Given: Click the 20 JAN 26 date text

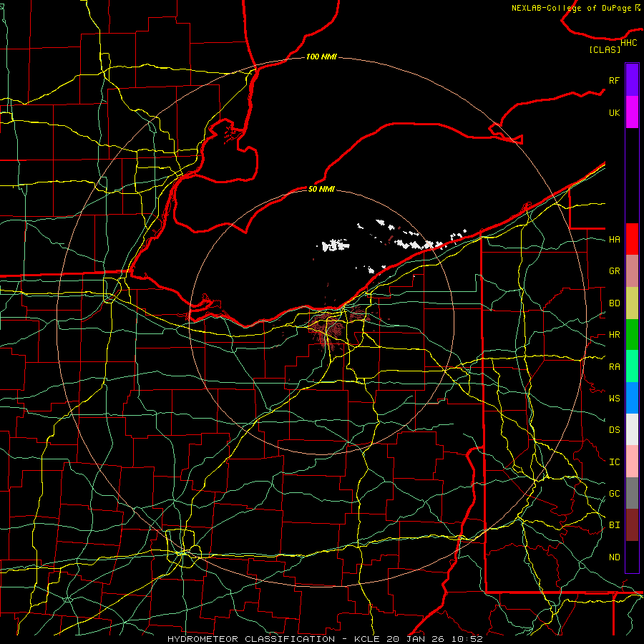Looking at the screenshot, I should tap(416, 639).
